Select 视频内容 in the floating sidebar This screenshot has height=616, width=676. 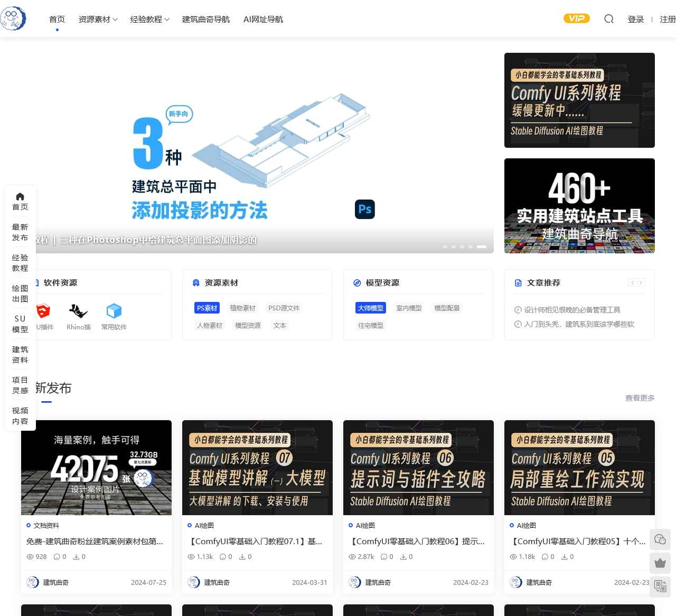pos(20,416)
